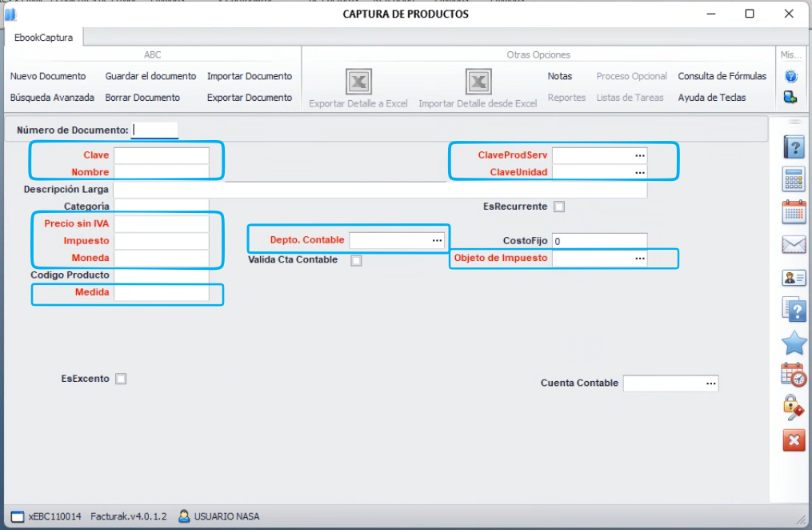Open the calendar with clock icon
The height and width of the screenshot is (530, 812).
pyautogui.click(x=794, y=375)
